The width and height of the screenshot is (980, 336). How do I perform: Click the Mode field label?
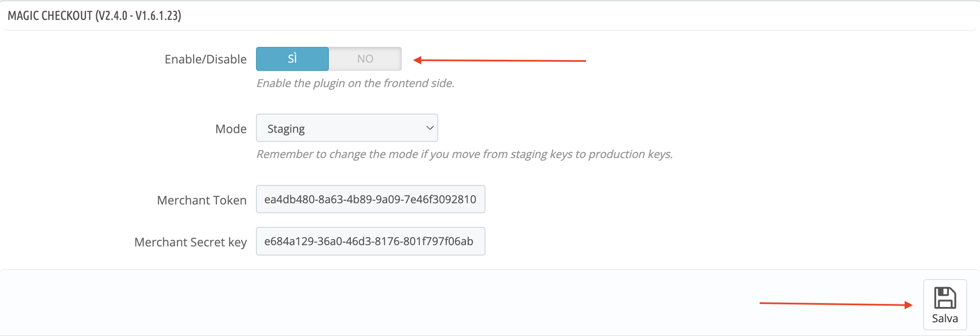point(231,129)
